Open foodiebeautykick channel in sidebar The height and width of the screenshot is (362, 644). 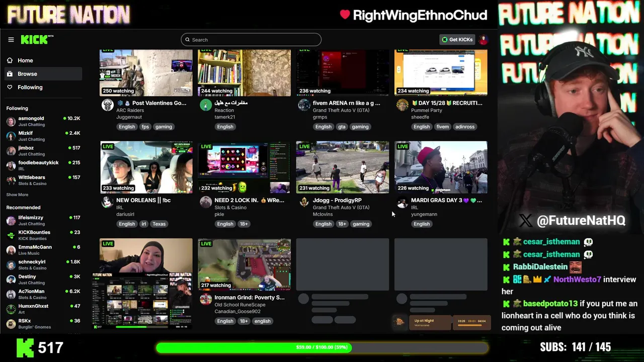[43, 165]
